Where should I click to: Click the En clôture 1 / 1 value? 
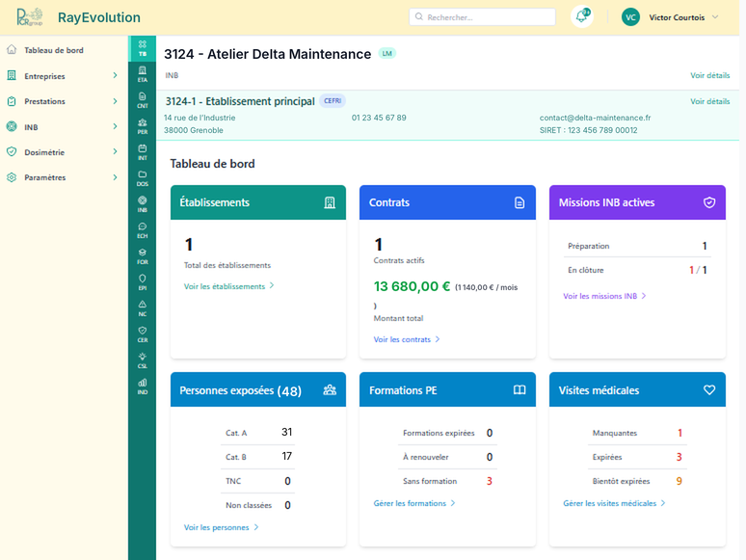tap(698, 270)
